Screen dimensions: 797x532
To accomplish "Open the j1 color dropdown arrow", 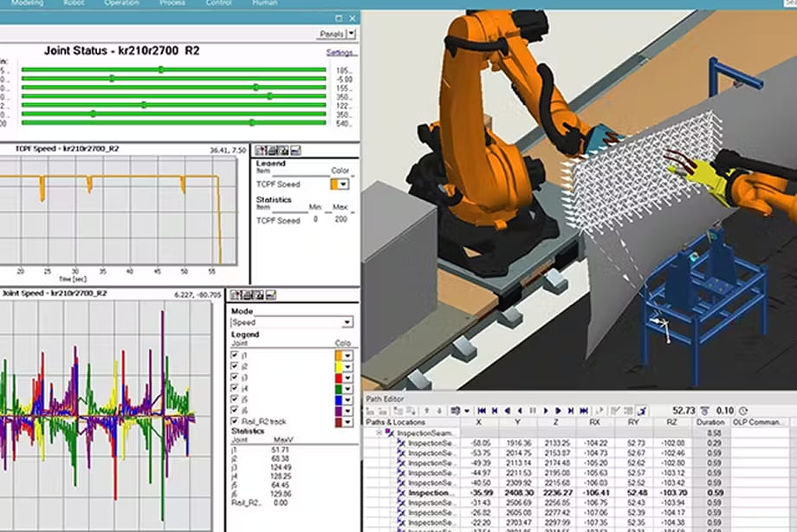I will [347, 355].
